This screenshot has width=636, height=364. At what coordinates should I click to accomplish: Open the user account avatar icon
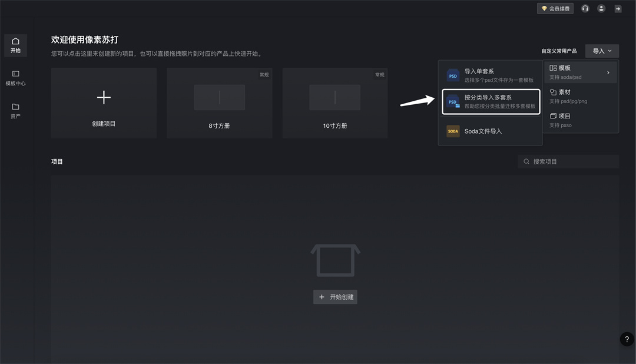(601, 8)
